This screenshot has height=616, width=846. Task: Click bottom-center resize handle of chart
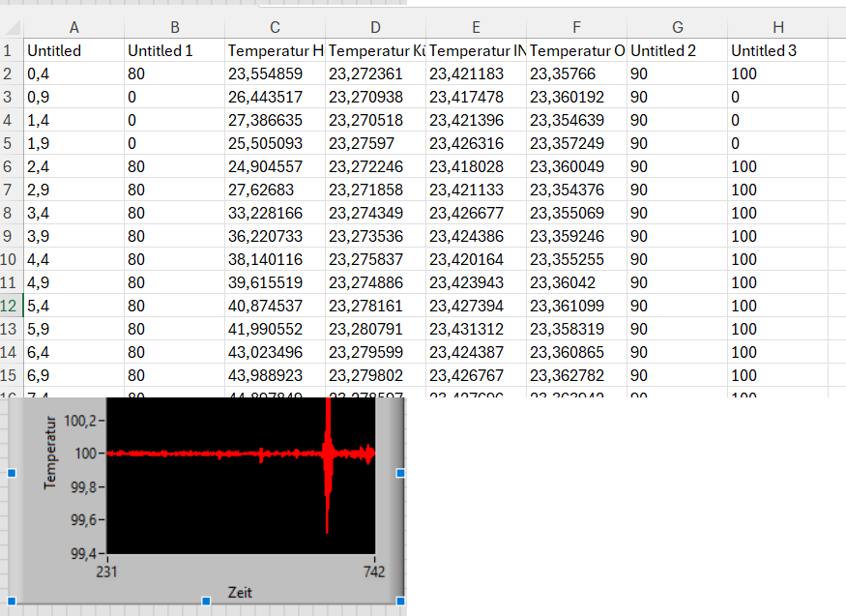click(206, 601)
